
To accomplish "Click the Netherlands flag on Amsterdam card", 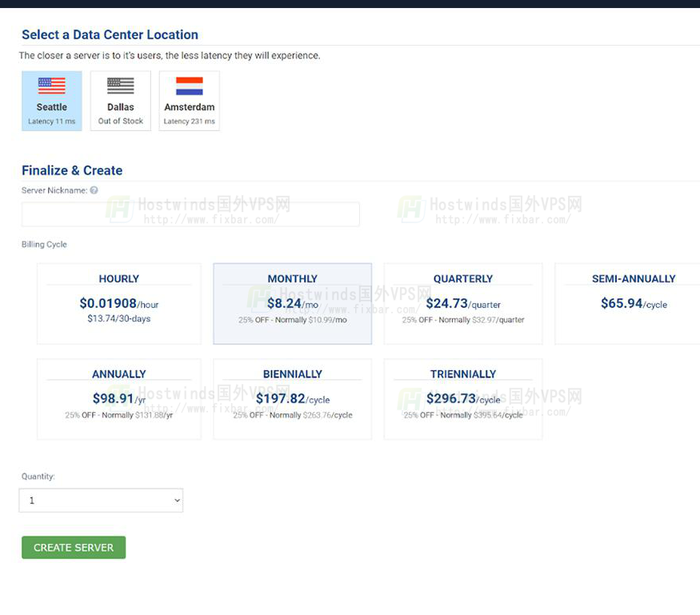I will [190, 86].
